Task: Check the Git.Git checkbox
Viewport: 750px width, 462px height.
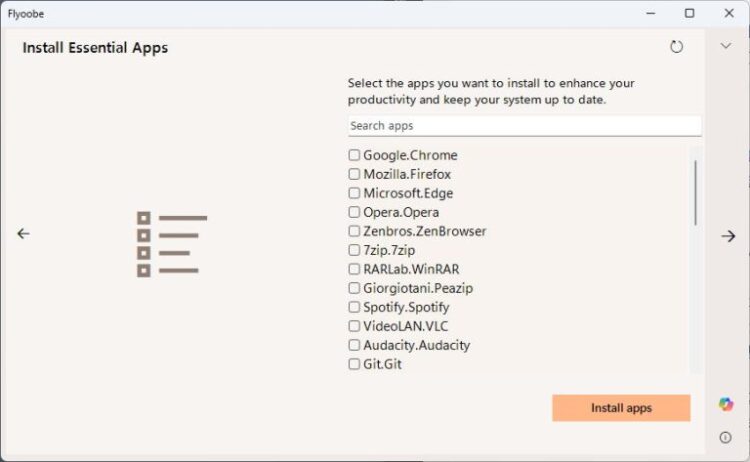Action: tap(354, 364)
